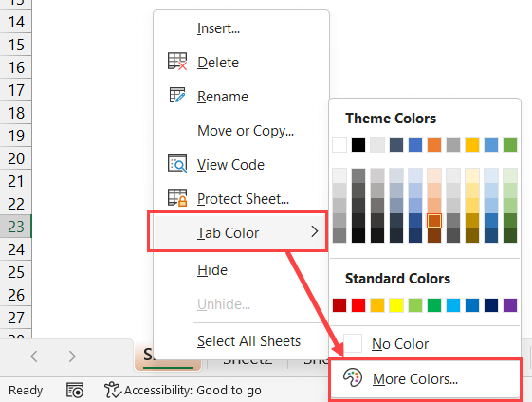
Task: Click the Protect Sheet lock icon
Action: [177, 197]
